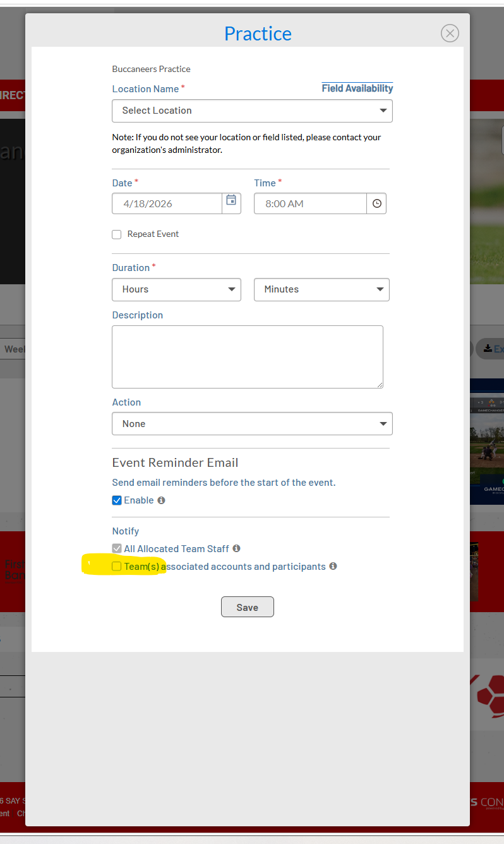Open the date picker calendar icon
This screenshot has width=504, height=844.
tap(231, 203)
